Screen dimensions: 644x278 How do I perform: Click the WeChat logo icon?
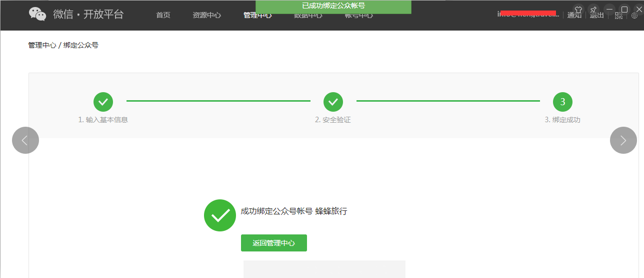coord(37,15)
